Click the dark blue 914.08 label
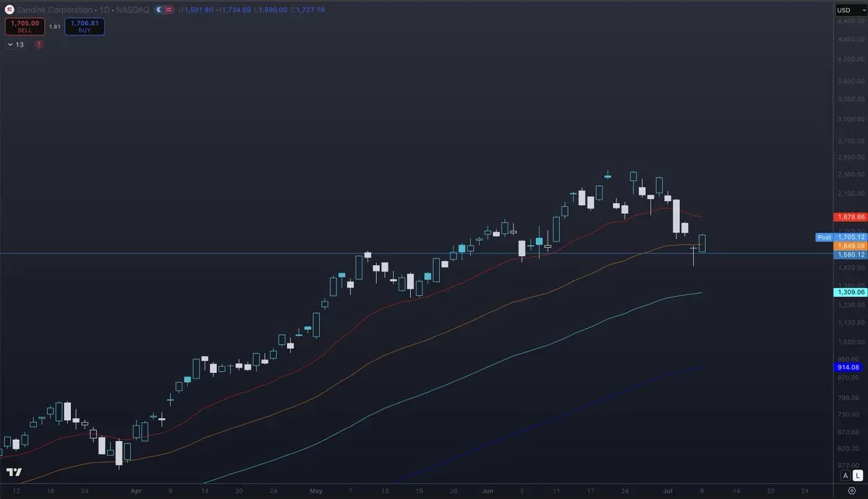868x499 pixels. point(850,367)
